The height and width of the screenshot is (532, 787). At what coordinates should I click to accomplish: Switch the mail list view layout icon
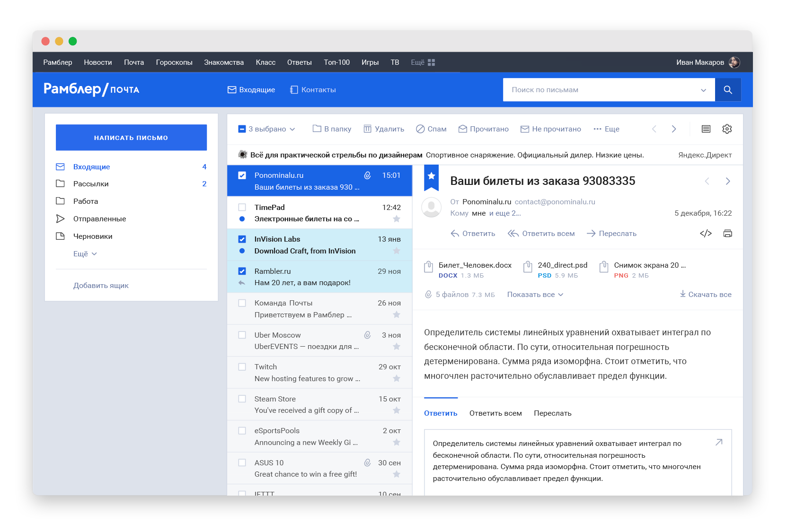[706, 129]
